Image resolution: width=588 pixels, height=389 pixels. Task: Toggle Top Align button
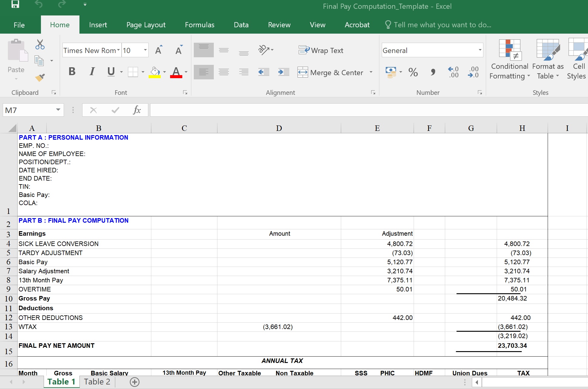(x=204, y=50)
